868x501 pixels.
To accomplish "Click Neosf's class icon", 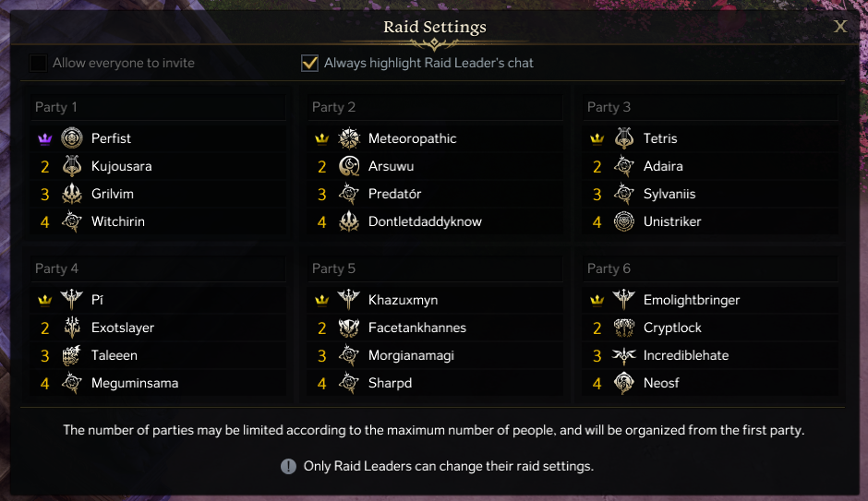I will pos(624,383).
